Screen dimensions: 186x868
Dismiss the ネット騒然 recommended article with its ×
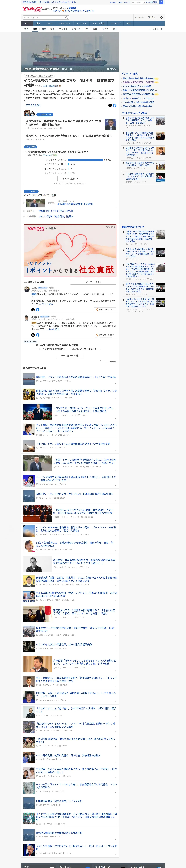coord(116,435)
